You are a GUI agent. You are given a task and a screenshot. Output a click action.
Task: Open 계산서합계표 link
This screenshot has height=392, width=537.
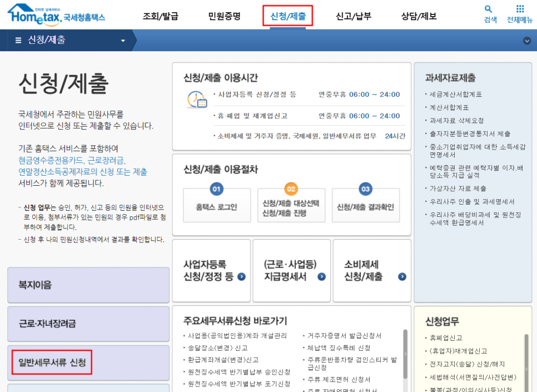(x=449, y=108)
